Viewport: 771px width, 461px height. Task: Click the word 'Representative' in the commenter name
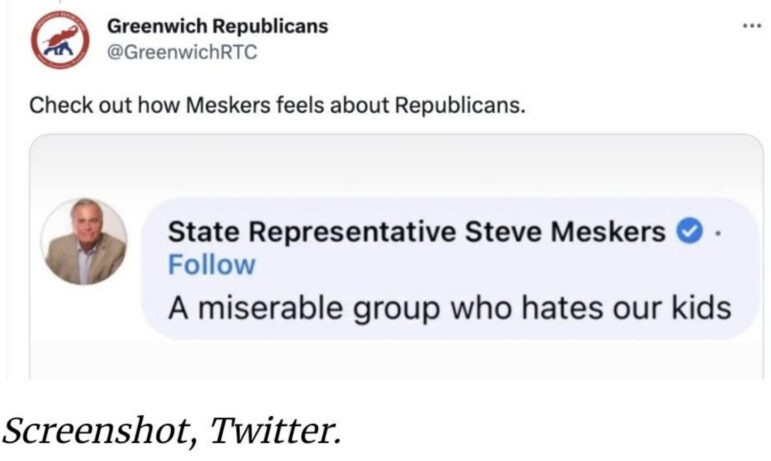pyautogui.click(x=352, y=232)
